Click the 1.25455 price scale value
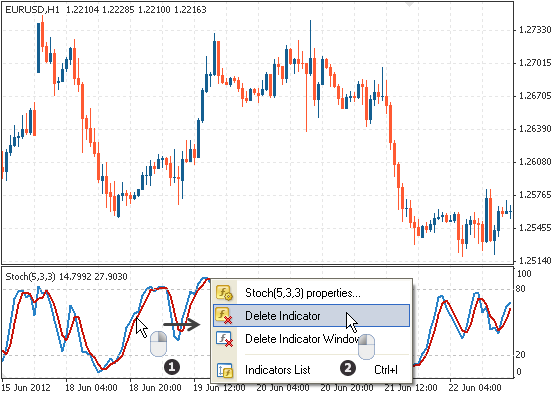 [x=535, y=228]
